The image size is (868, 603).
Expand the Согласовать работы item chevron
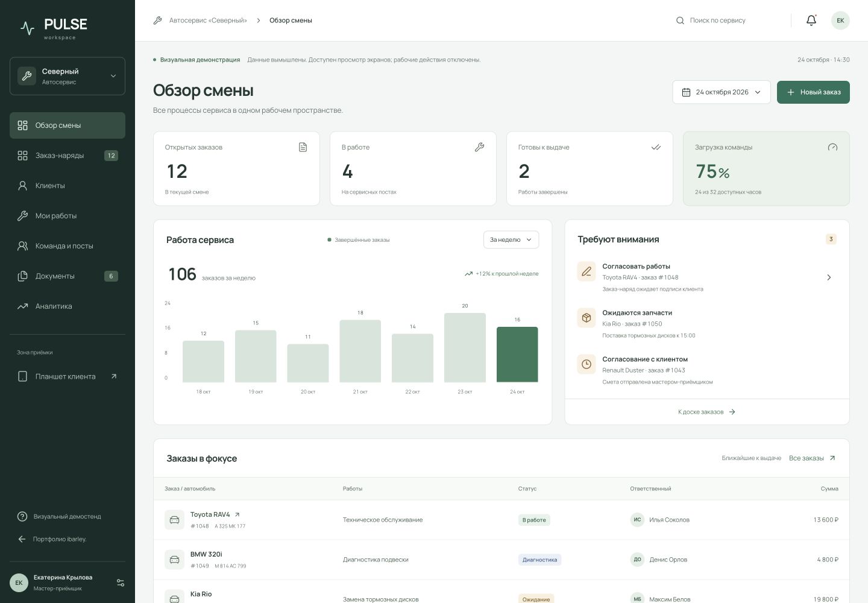(829, 277)
